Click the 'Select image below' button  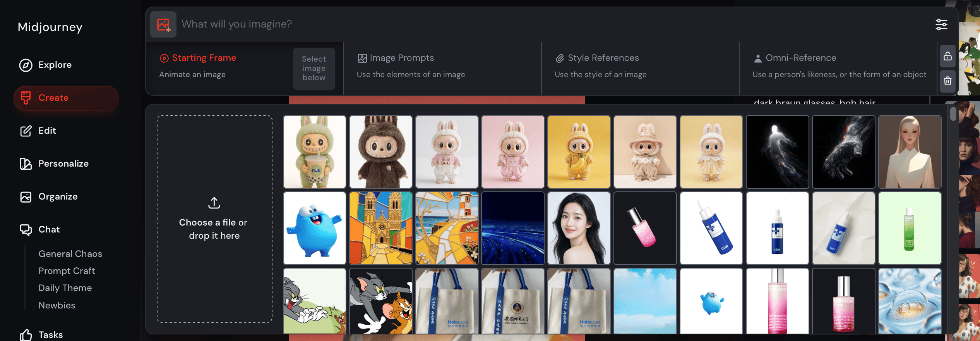tap(314, 69)
